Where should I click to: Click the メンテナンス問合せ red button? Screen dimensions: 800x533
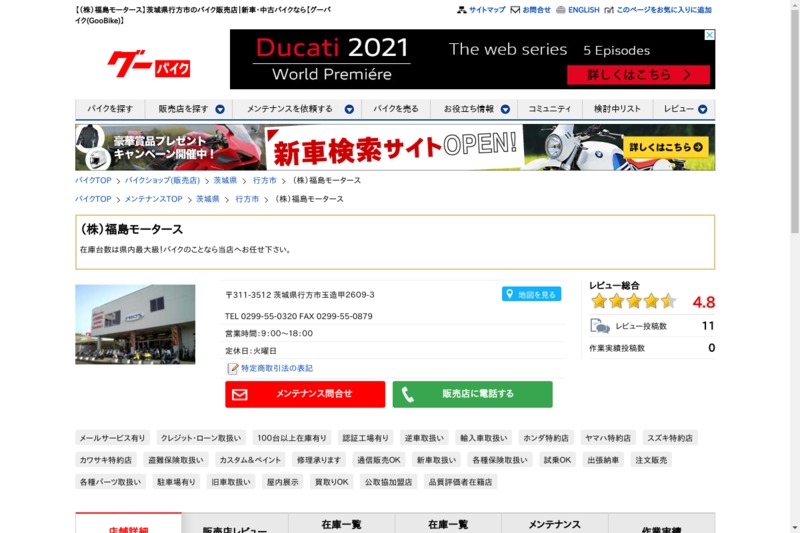[x=305, y=394]
